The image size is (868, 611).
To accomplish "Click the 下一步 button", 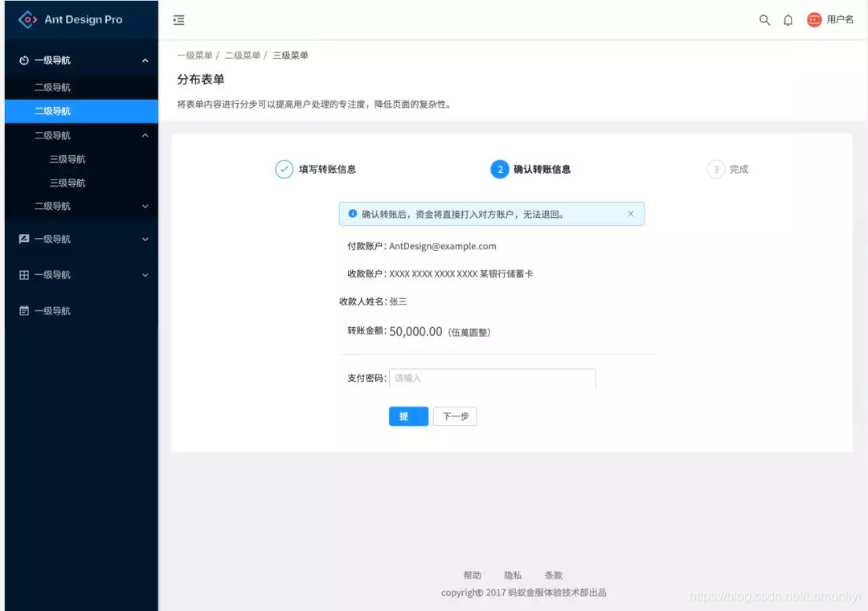I will click(455, 416).
